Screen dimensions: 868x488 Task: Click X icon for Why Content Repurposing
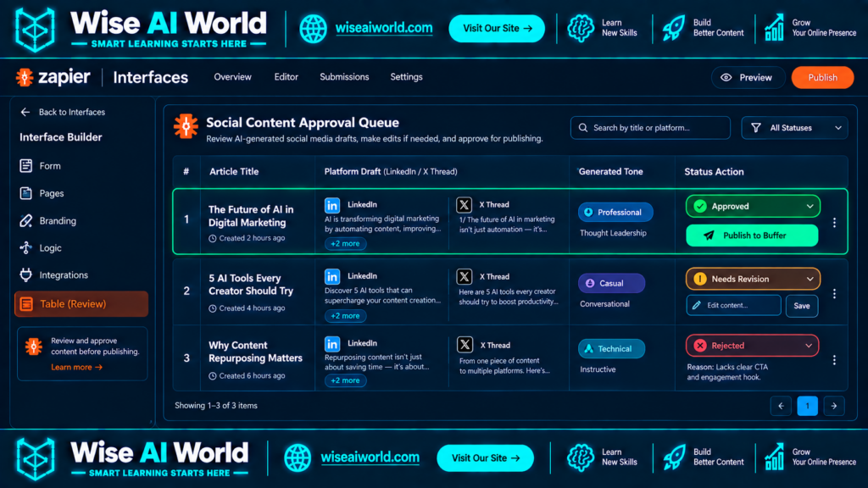(465, 345)
